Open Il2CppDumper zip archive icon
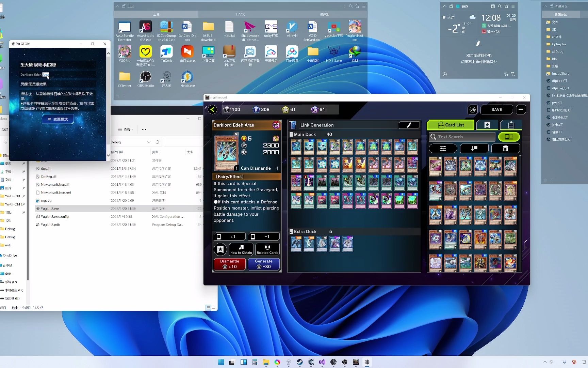Image resolution: width=588 pixels, height=368 pixels. pos(166,31)
